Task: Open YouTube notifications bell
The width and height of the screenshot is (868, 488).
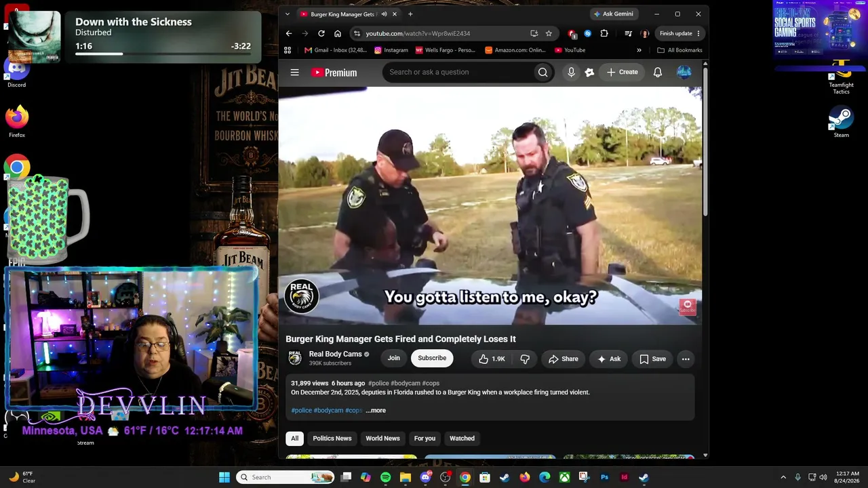Action: 658,72
